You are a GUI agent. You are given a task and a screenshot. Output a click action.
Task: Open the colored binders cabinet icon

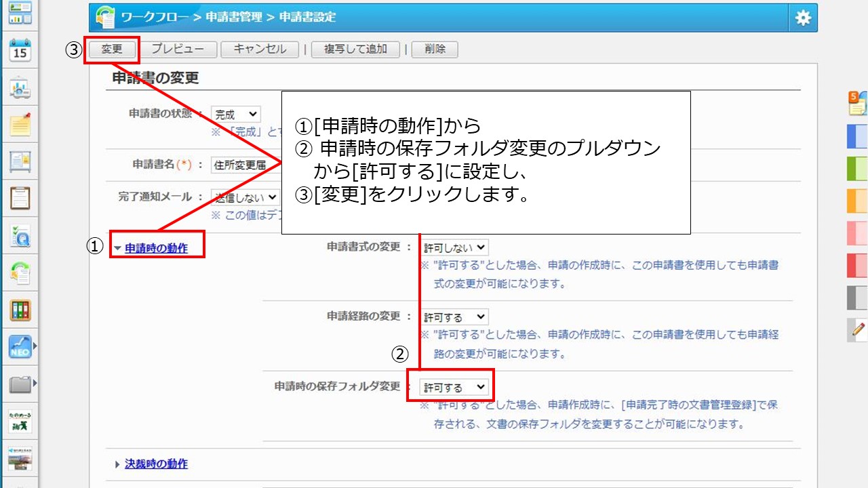(20, 310)
